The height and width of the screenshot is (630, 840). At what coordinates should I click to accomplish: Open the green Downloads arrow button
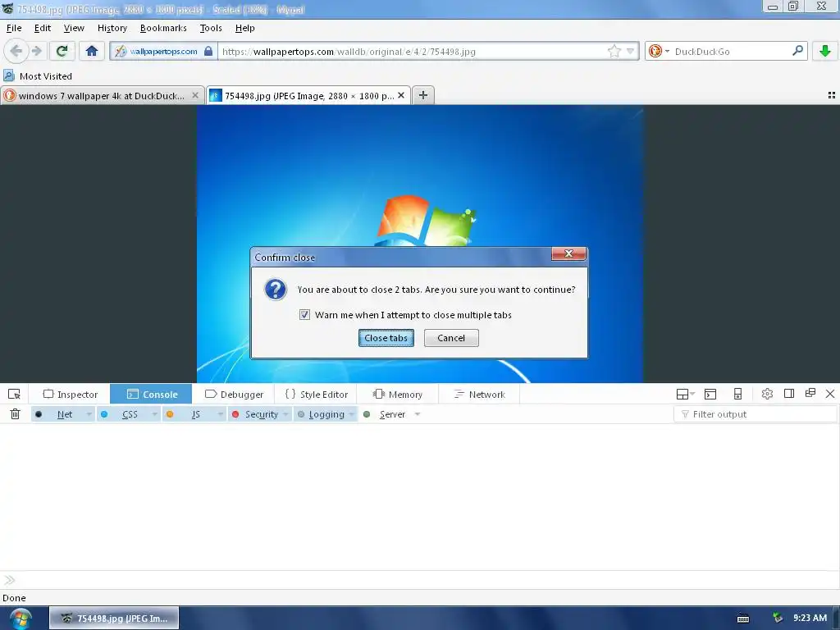(x=825, y=51)
